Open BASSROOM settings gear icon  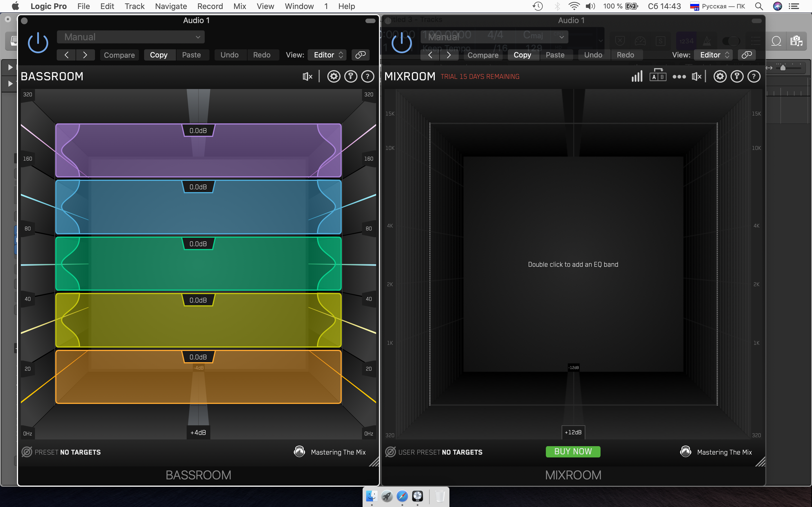tap(334, 77)
